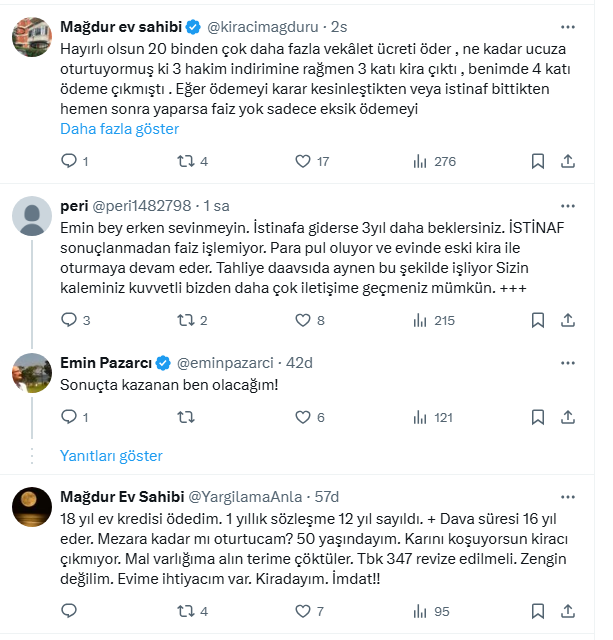Retweet the kiracimagduru tweet
Viewport: 613px width, 640px height.
(x=185, y=161)
